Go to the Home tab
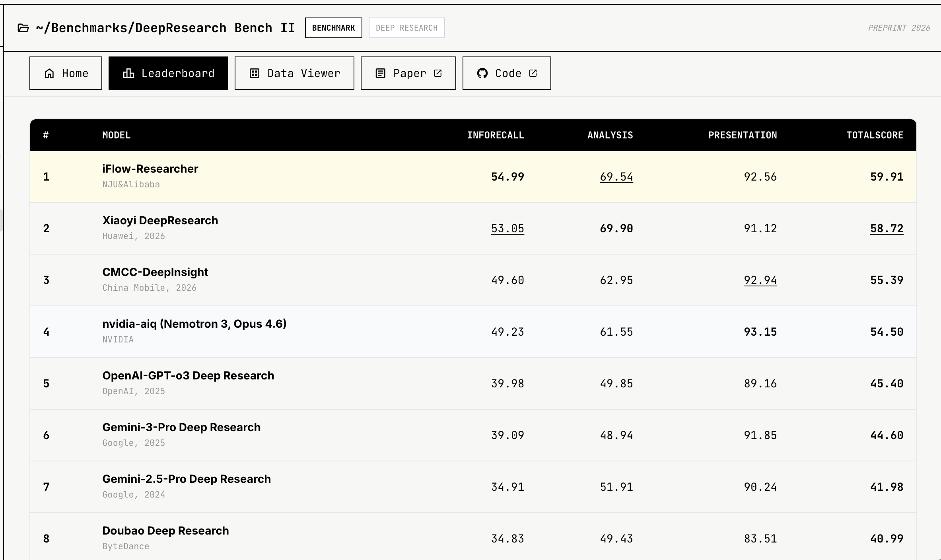Image resolution: width=941 pixels, height=560 pixels. pos(66,73)
